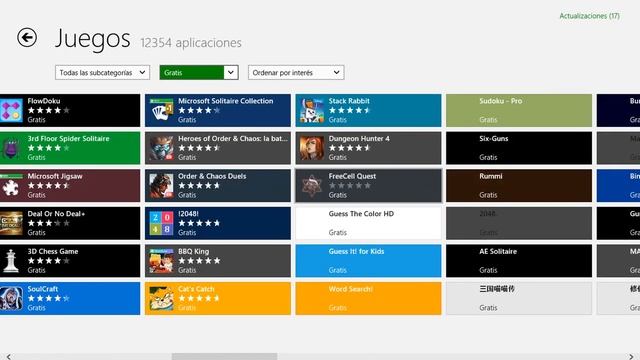The width and height of the screenshot is (640, 360).
Task: Expand Ordenar por interés dropdown
Action: 296,73
